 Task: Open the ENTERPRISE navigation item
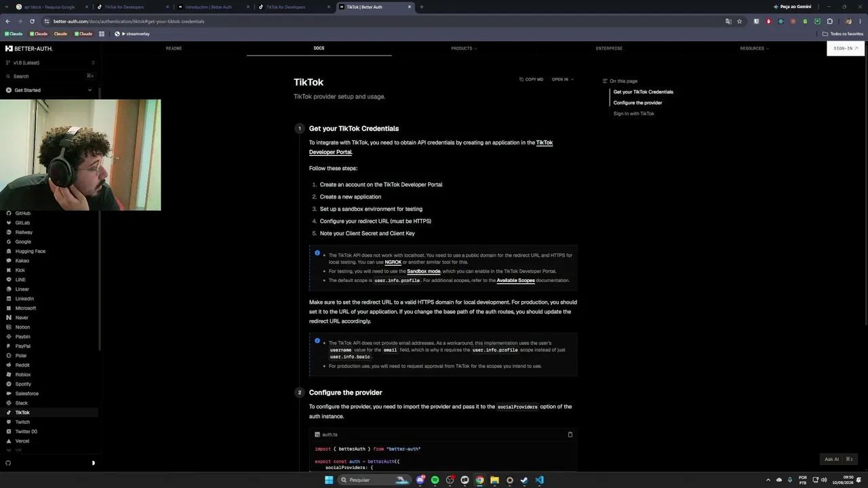(x=609, y=48)
